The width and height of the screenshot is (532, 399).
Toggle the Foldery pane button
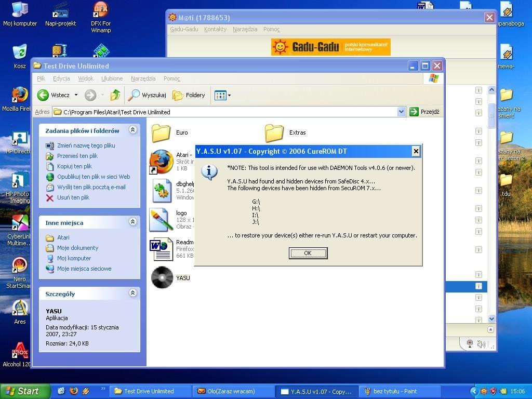click(189, 95)
